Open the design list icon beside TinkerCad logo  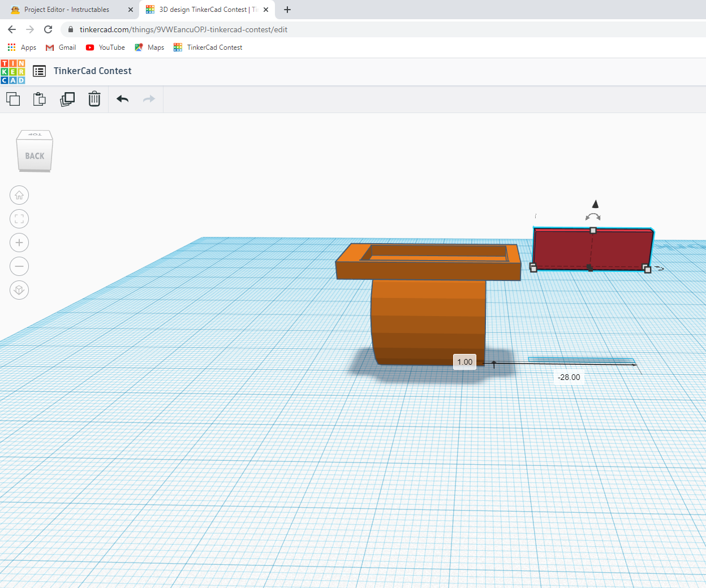(x=39, y=71)
